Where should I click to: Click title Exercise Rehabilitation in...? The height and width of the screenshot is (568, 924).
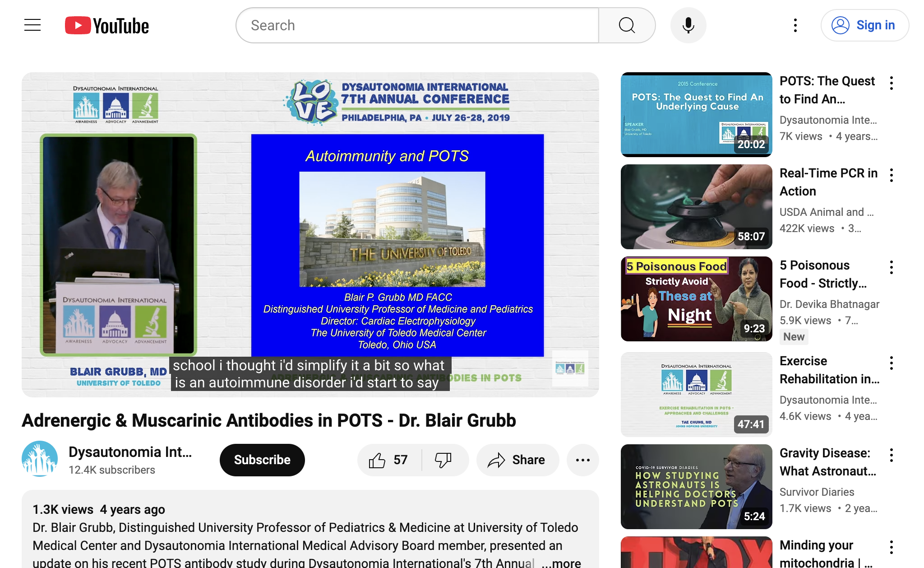[830, 370]
